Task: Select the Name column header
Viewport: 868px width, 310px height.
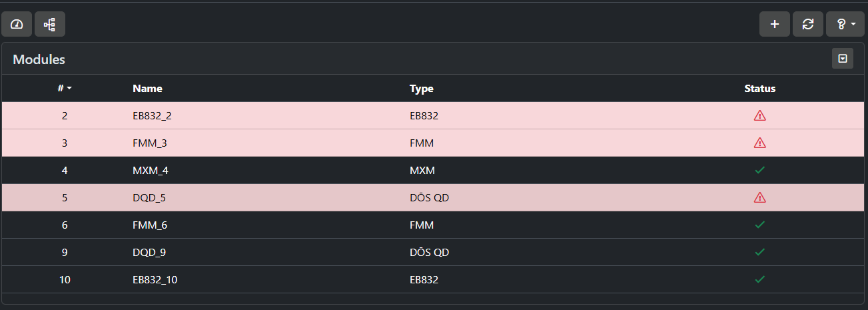Action: tap(147, 88)
